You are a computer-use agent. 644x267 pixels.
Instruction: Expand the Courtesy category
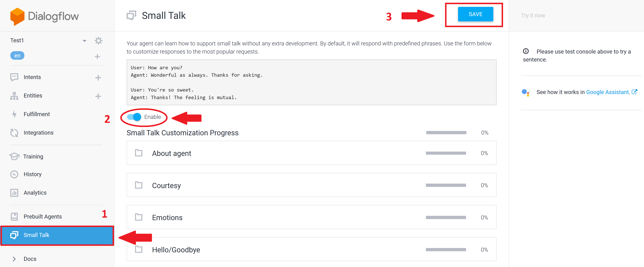(x=166, y=185)
